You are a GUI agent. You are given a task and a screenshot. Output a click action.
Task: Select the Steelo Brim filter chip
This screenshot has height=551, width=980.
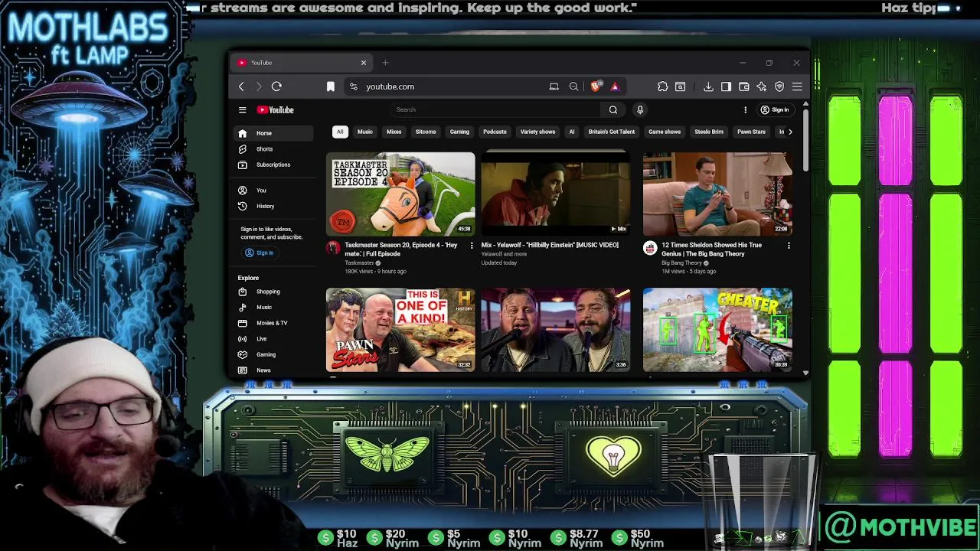(709, 132)
